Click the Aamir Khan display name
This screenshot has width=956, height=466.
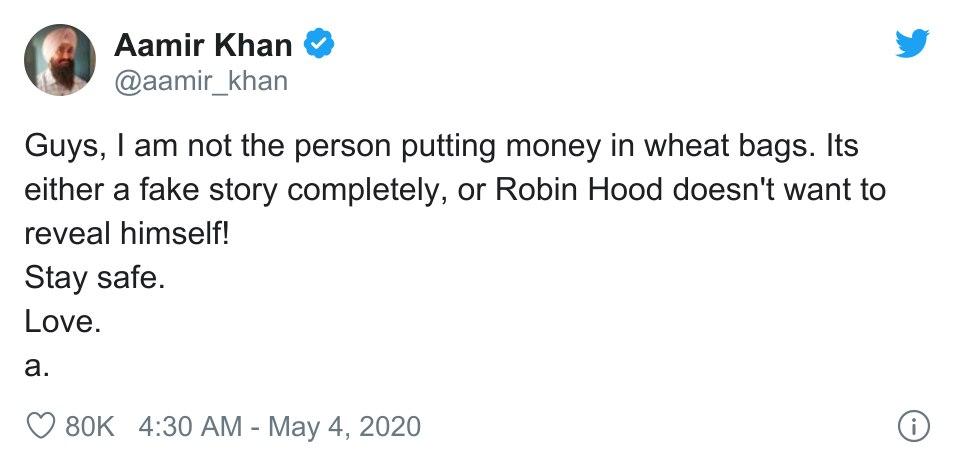coord(204,45)
